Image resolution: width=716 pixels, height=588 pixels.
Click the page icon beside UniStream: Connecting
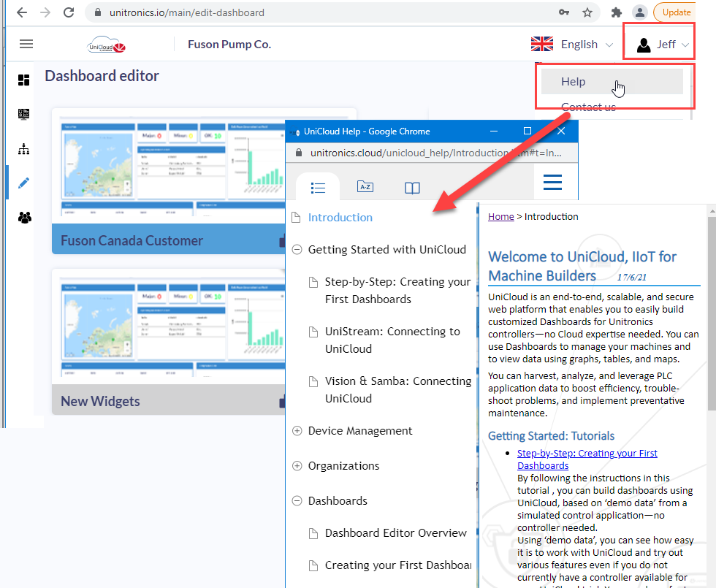[313, 332]
